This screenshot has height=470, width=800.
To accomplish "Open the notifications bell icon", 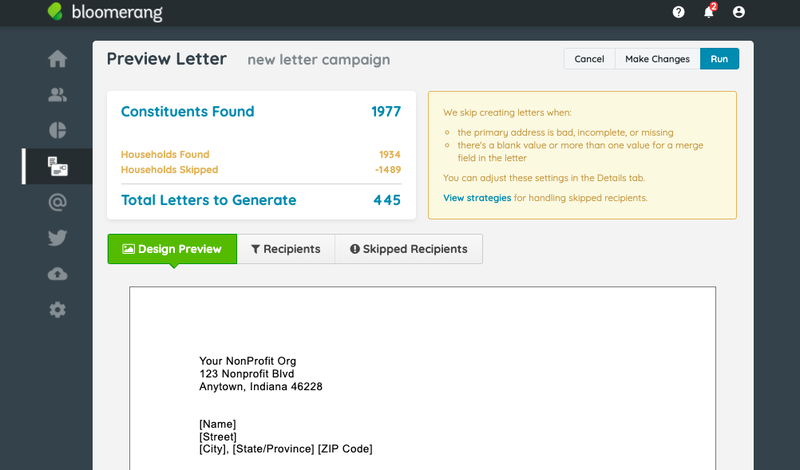I will point(709,12).
